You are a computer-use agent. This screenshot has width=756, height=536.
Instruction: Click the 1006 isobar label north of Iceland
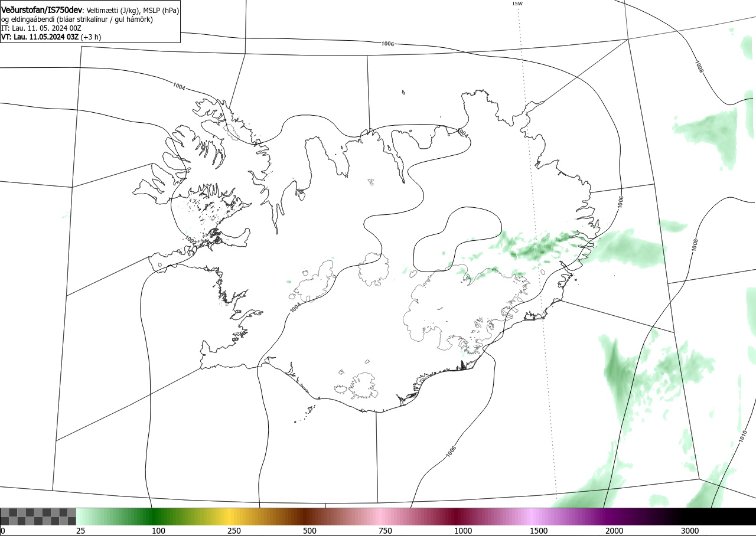[x=387, y=44]
